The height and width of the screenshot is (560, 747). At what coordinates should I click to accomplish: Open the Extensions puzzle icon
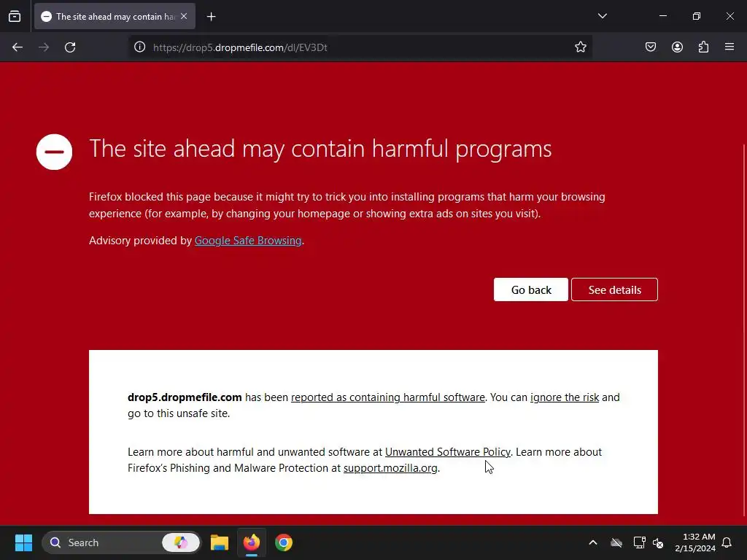tap(703, 47)
